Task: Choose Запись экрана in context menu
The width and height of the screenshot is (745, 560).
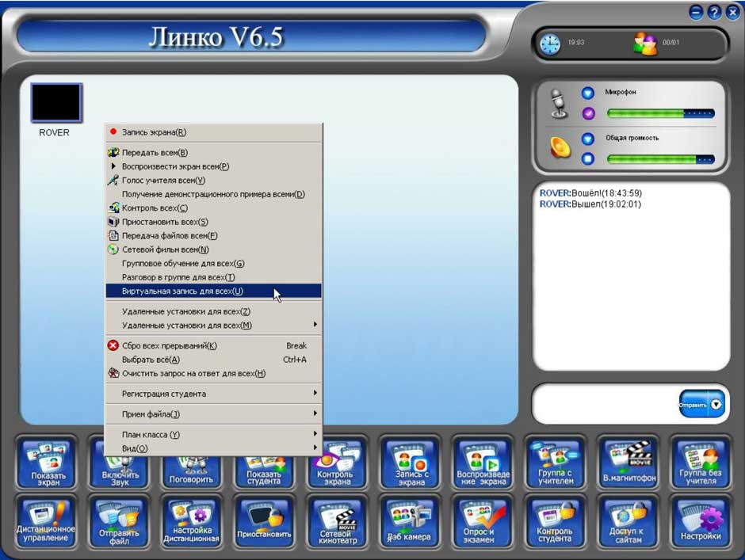Action: click(x=154, y=132)
